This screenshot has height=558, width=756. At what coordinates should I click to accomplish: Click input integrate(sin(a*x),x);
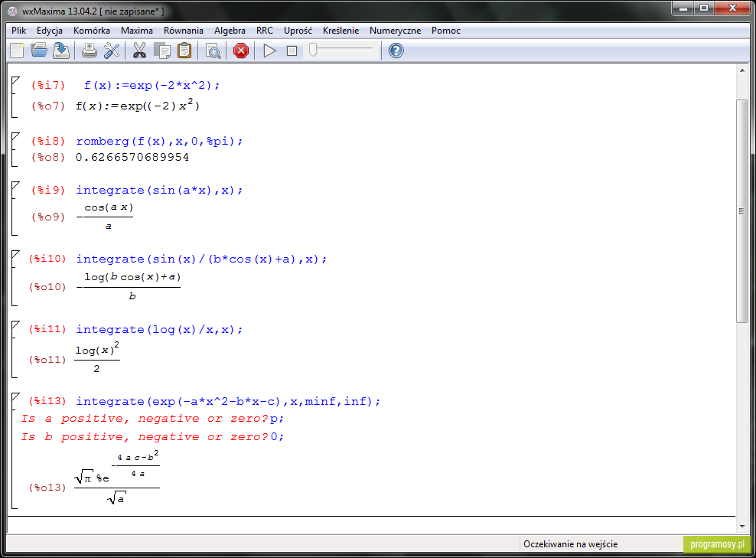[x=159, y=190]
